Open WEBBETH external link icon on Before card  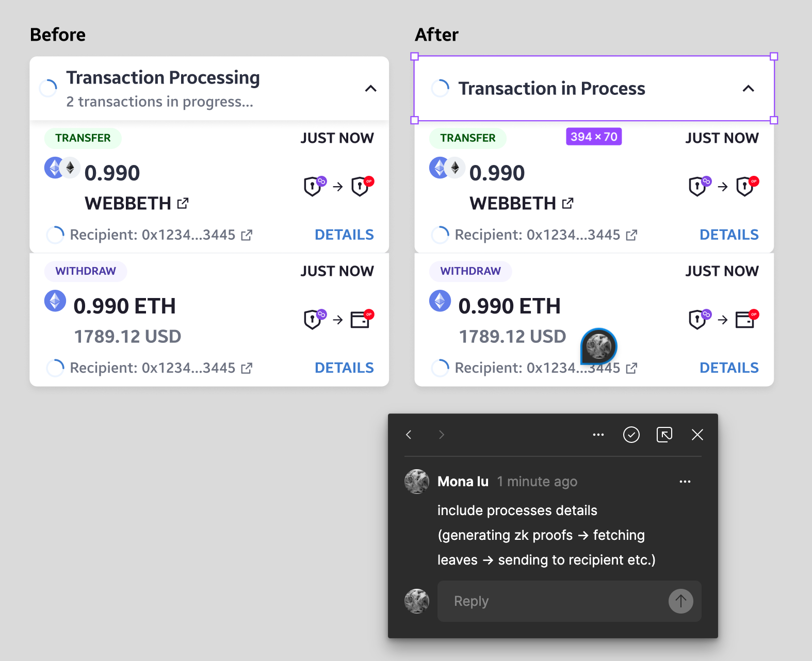[183, 203]
